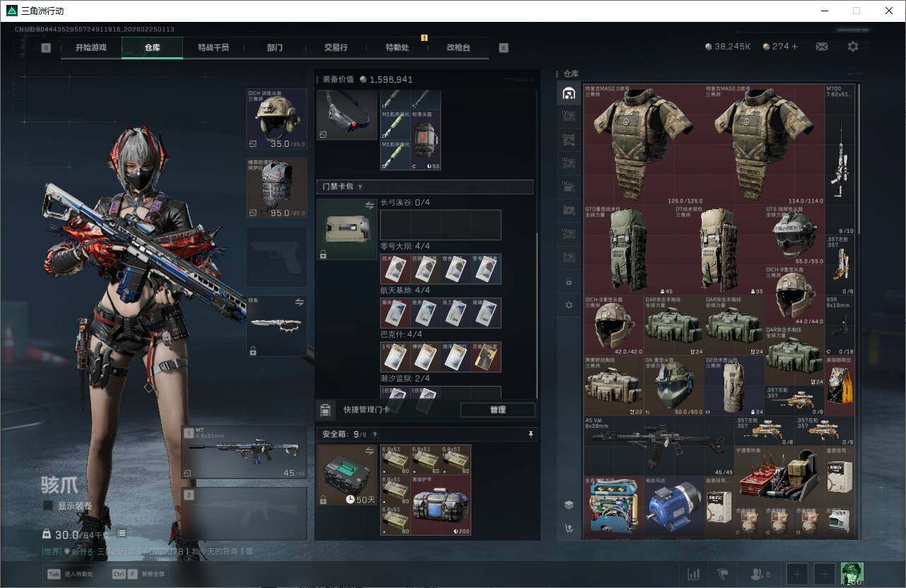Screen dimensions: 906x588
Task: Click the 巴克什: 4/4 label
Action: pyautogui.click(x=401, y=334)
